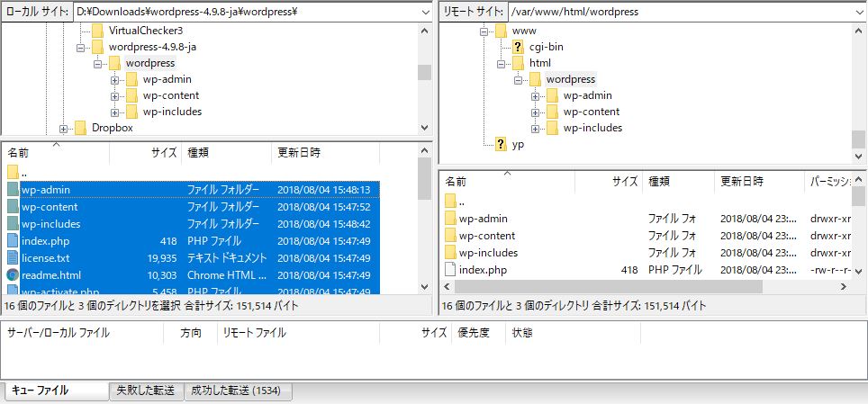Viewport: 868px width, 404px height.
Task: Click the license.txt document icon
Action: click(x=13, y=258)
